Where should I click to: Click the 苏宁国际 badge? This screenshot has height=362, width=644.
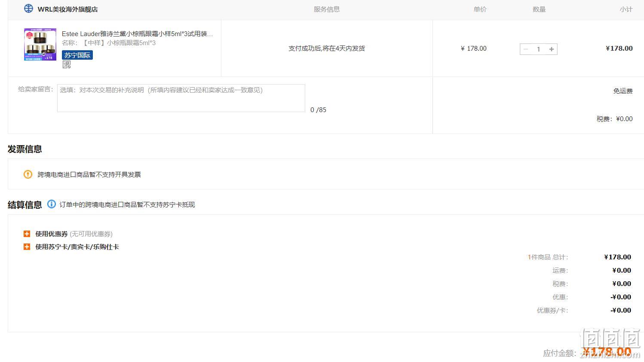tap(77, 55)
